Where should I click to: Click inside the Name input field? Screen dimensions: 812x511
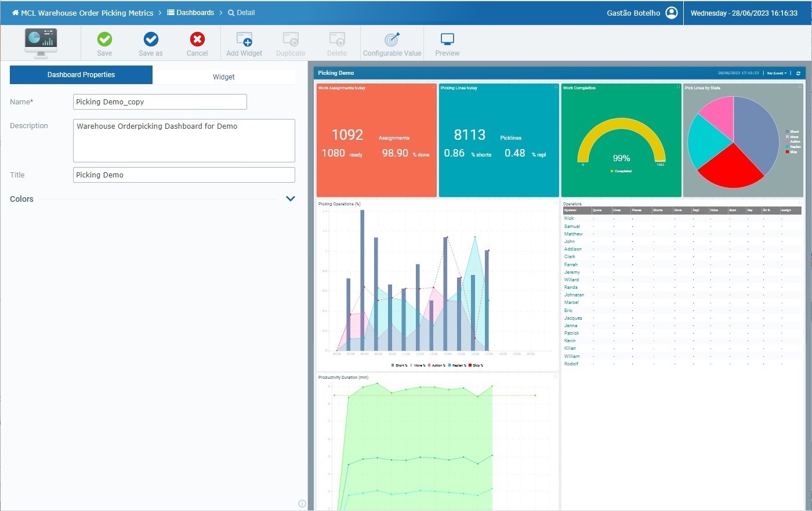pos(159,102)
